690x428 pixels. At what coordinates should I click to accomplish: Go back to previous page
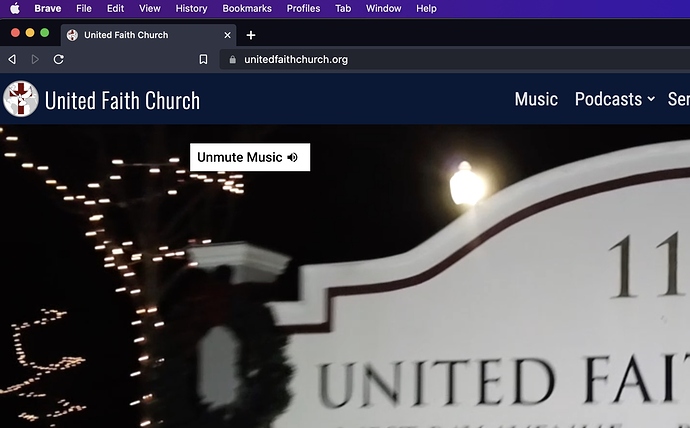(x=12, y=59)
